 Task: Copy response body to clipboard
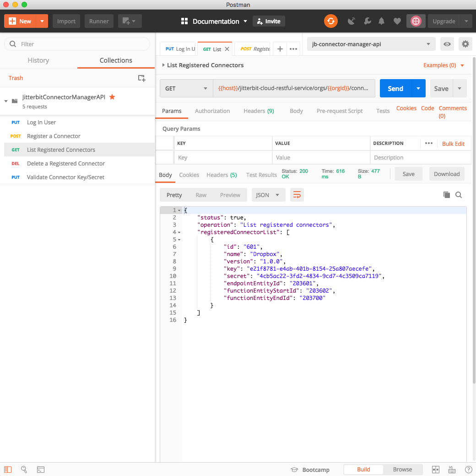(x=447, y=195)
